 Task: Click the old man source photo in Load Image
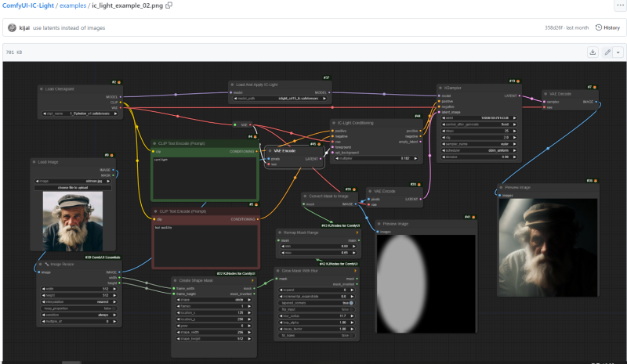(72, 221)
